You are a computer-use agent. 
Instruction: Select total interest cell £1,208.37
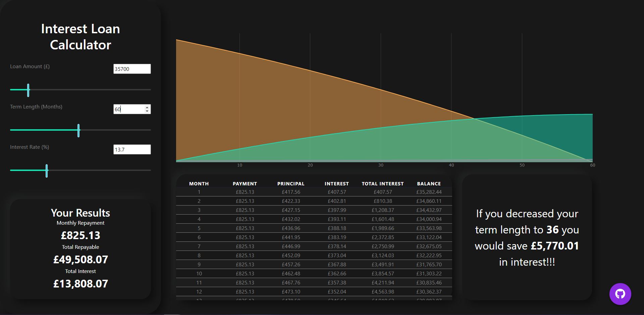click(x=383, y=210)
